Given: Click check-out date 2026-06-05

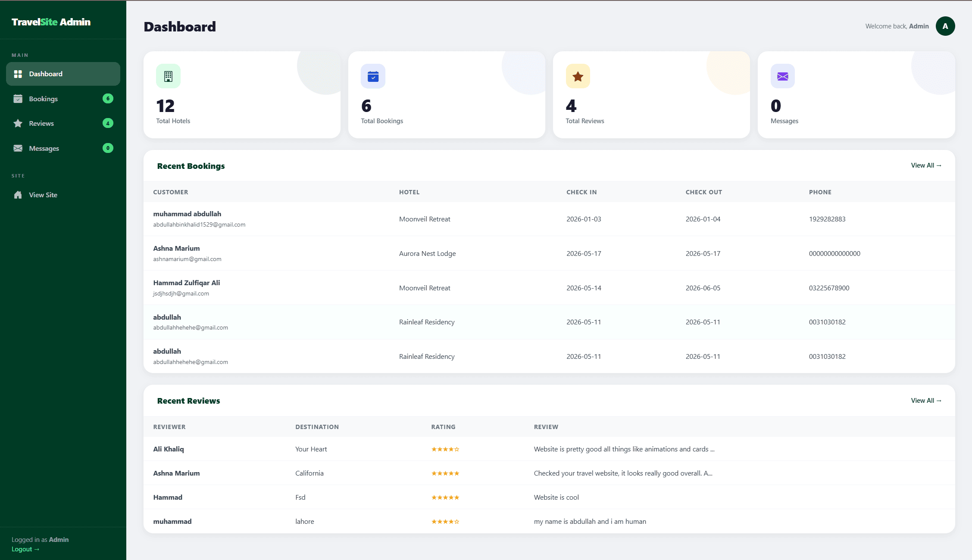Looking at the screenshot, I should [x=703, y=288].
